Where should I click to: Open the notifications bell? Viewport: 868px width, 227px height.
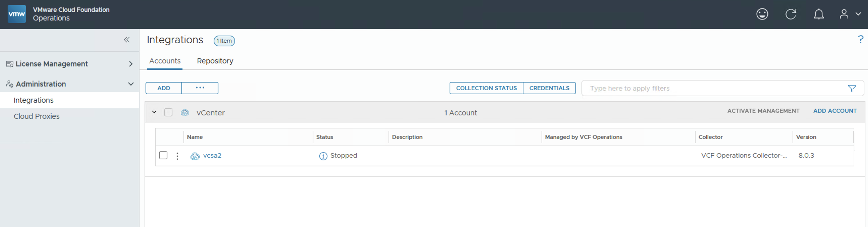818,14
